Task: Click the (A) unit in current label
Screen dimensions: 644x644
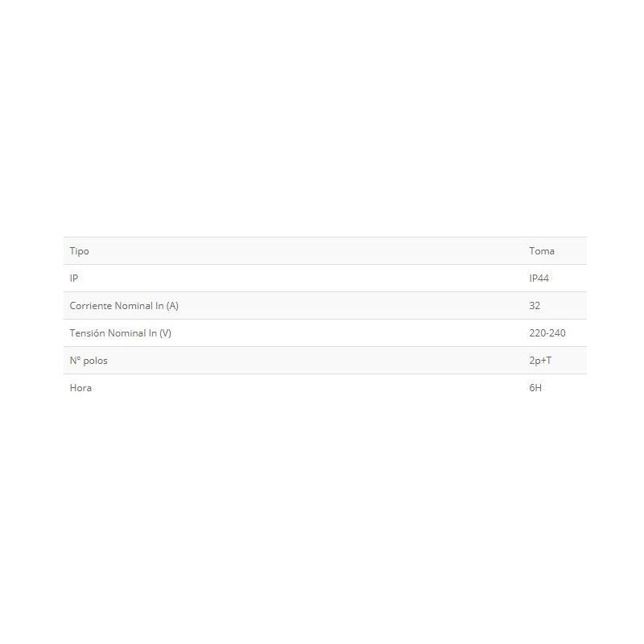Action: (x=172, y=306)
